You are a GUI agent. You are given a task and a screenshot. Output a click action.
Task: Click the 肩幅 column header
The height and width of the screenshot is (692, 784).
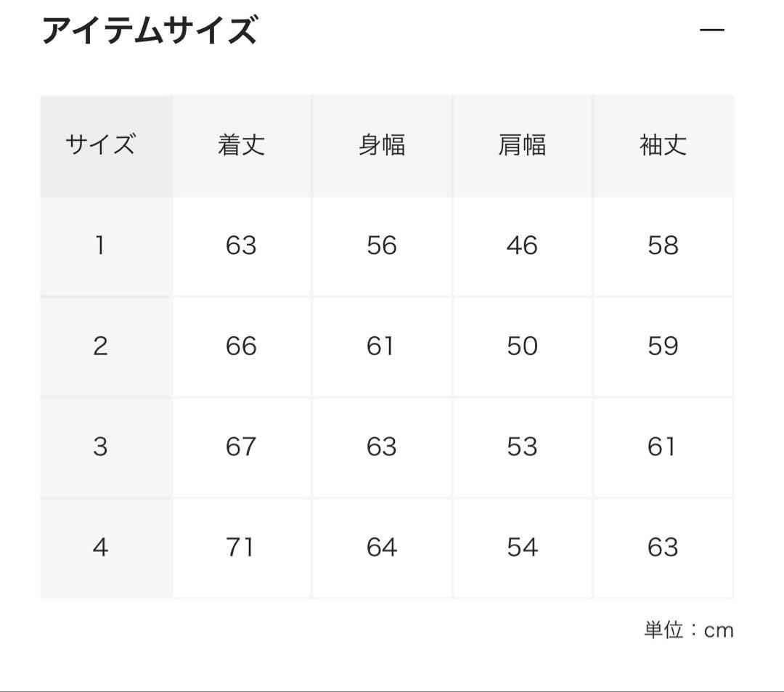[522, 145]
